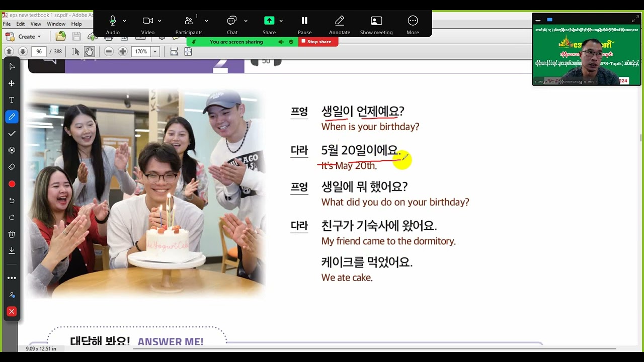
Task: Select the checkmark Stamp tool
Action: coord(12,133)
